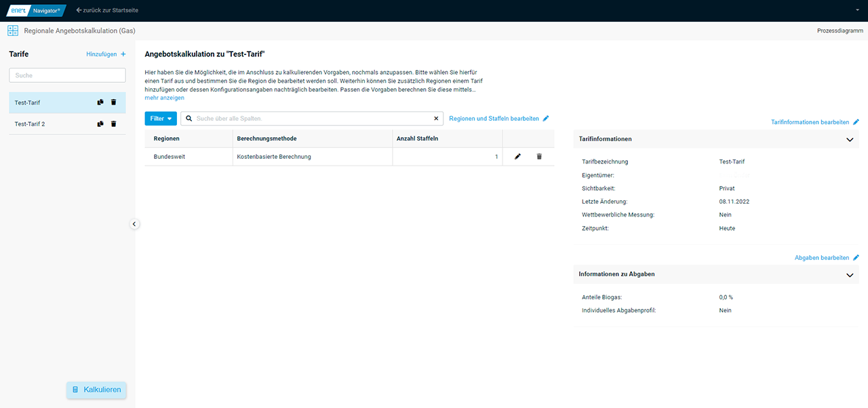Screen dimensions: 868x408
Task: Expand description with mehr anzeigen
Action: (x=164, y=98)
